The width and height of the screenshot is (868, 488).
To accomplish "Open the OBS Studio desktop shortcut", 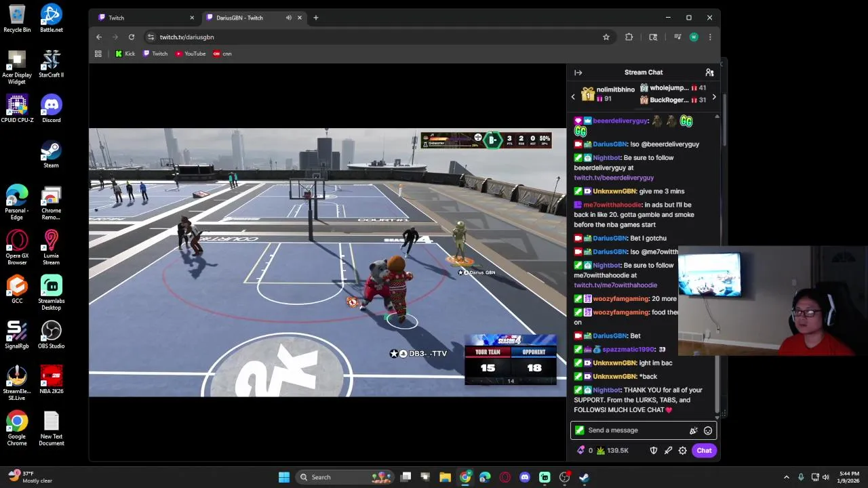I will [52, 335].
